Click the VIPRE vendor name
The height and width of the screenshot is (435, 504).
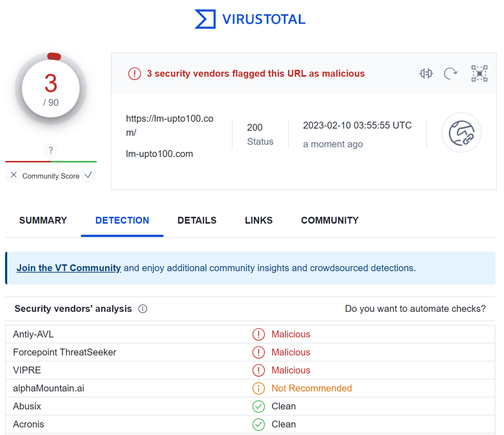tap(27, 370)
